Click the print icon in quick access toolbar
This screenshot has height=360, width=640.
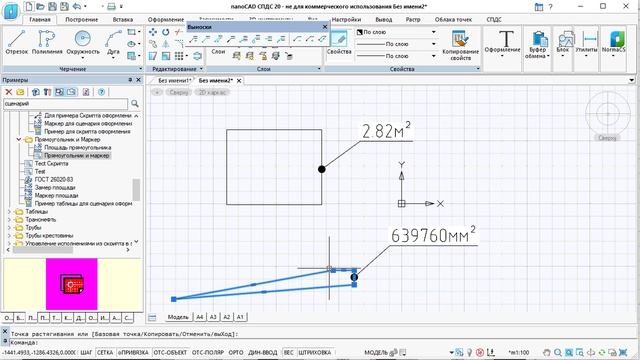[111, 6]
